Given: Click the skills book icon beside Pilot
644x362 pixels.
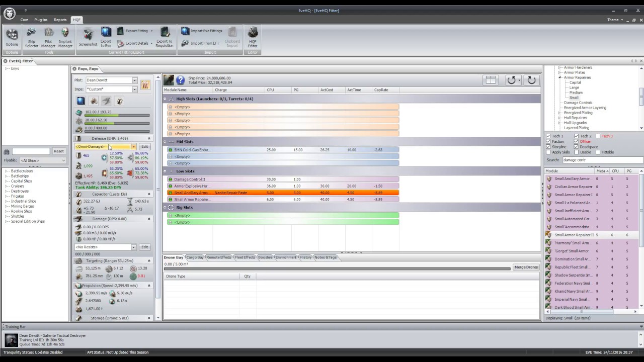Looking at the screenshot, I should pos(145,84).
